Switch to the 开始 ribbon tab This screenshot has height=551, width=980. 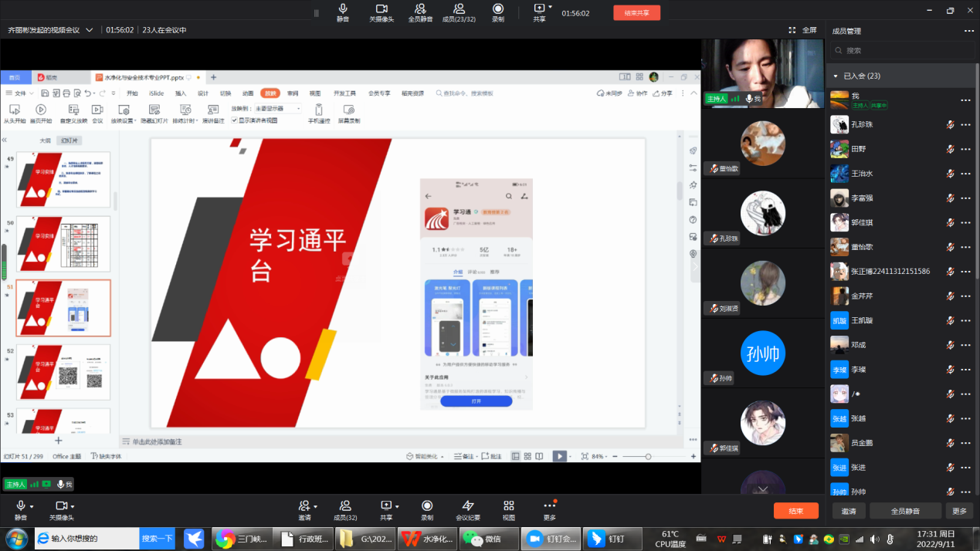[x=133, y=93]
